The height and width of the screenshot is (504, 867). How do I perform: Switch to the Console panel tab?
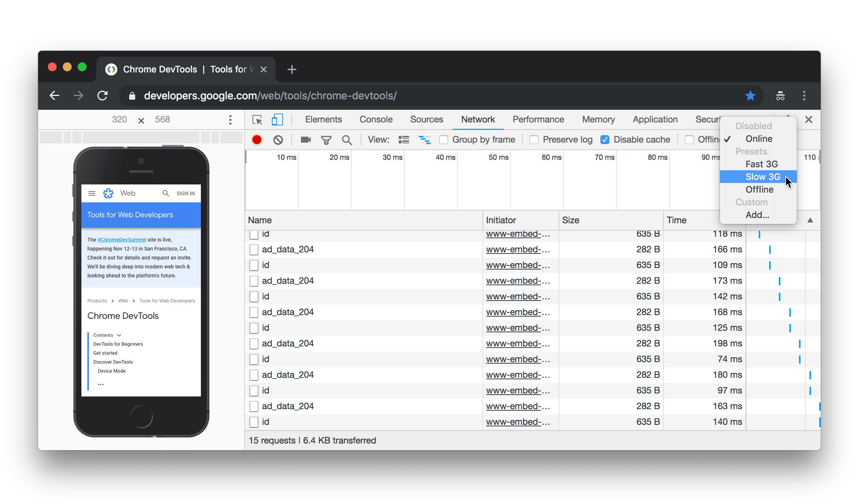coord(376,119)
